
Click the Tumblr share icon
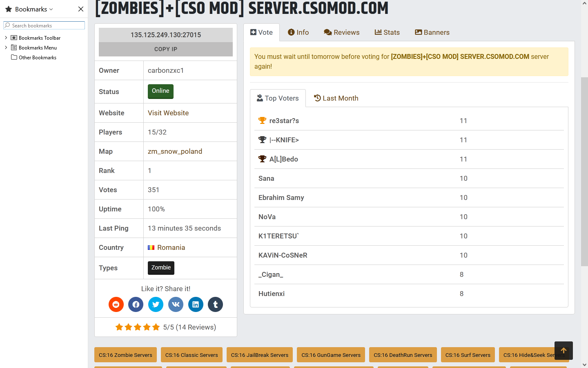216,304
